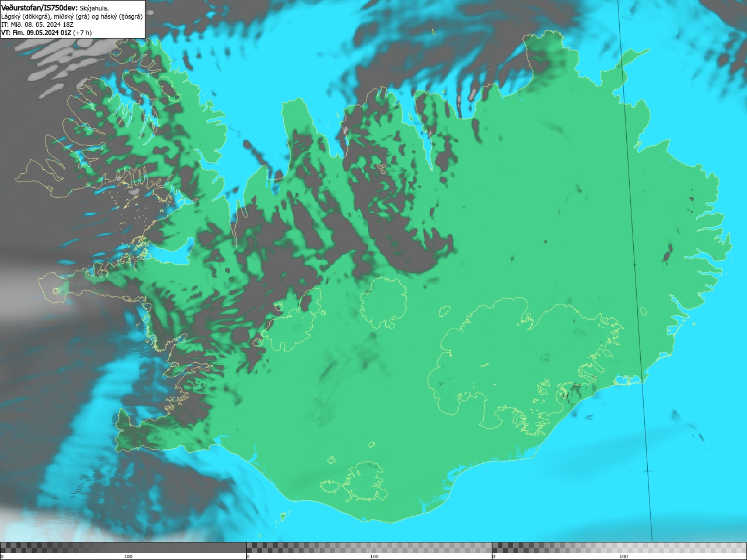Click the light gray high-cloud color scale bar
The image size is (747, 560).
click(619, 548)
